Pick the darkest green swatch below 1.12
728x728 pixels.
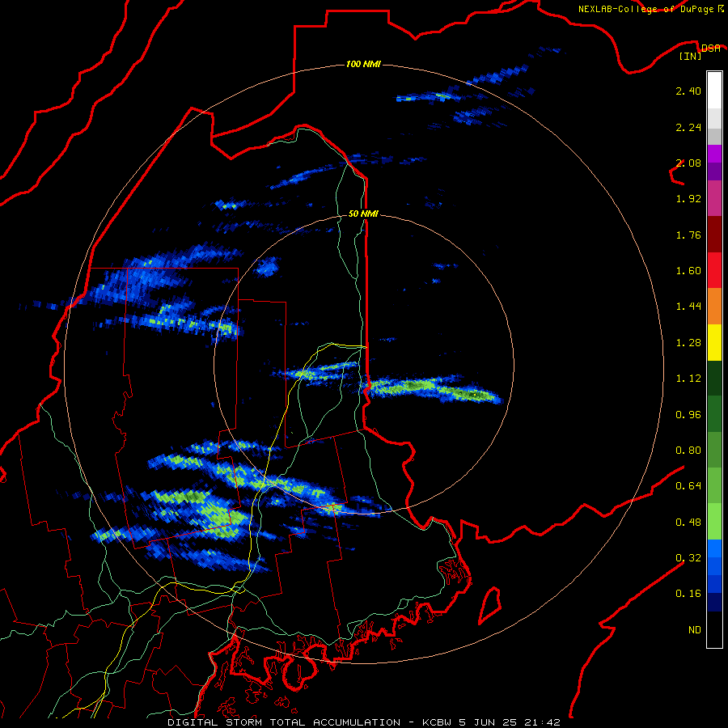click(714, 379)
